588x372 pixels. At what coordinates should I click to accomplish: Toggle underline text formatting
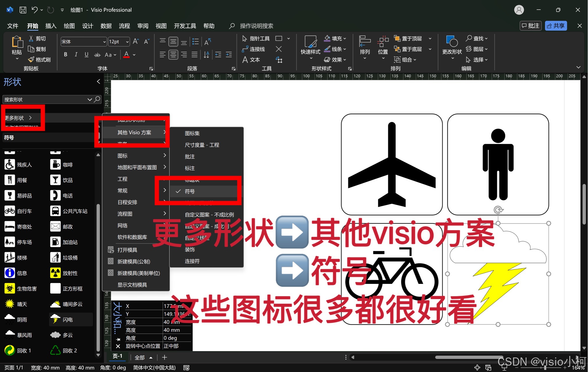[86, 54]
